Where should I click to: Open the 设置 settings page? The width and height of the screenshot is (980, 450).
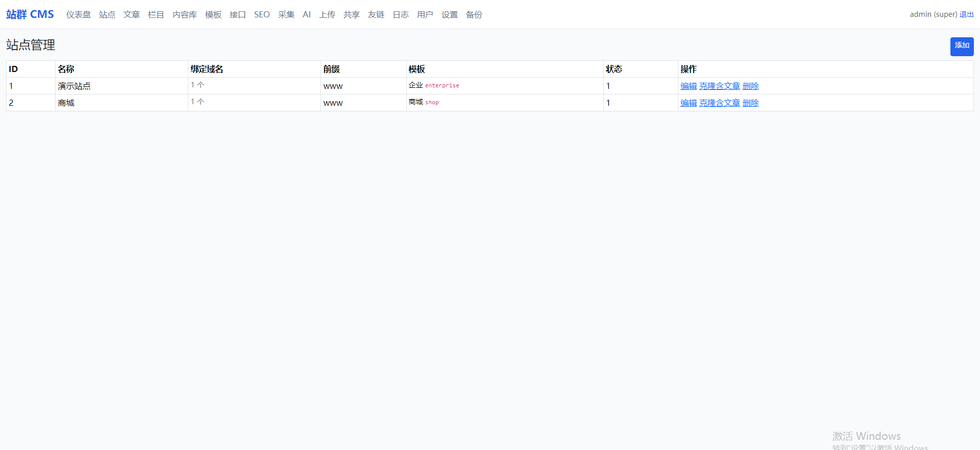pyautogui.click(x=450, y=15)
